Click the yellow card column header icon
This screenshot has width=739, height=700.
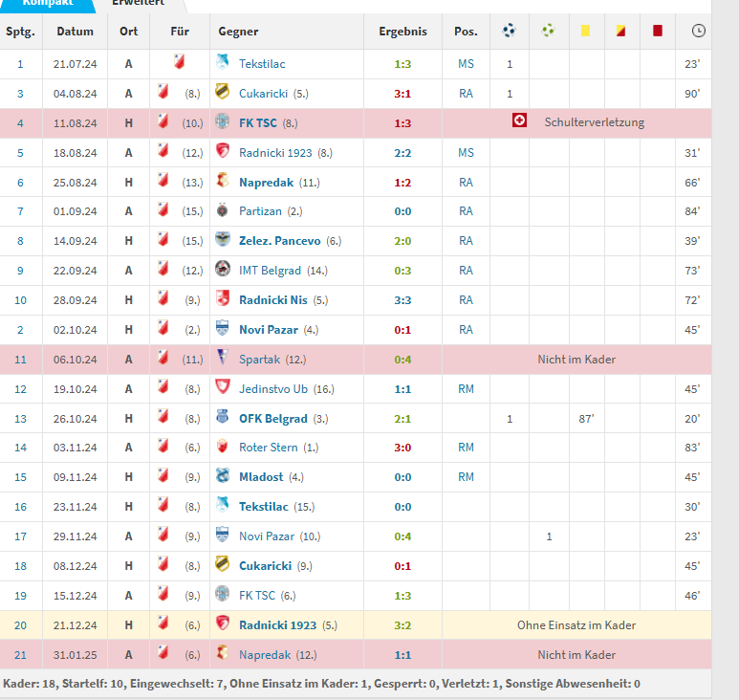click(x=585, y=31)
